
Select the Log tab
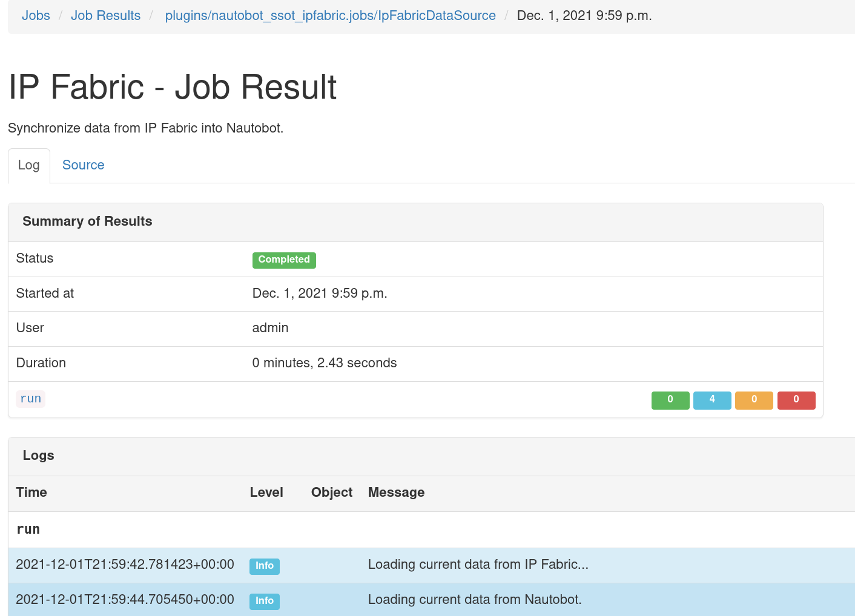[29, 165]
